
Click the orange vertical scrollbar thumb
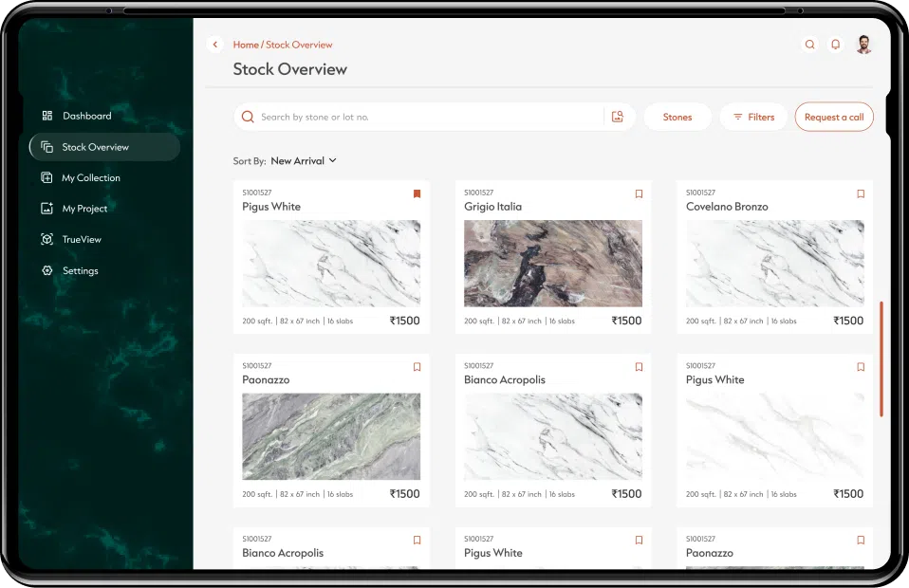(x=881, y=358)
